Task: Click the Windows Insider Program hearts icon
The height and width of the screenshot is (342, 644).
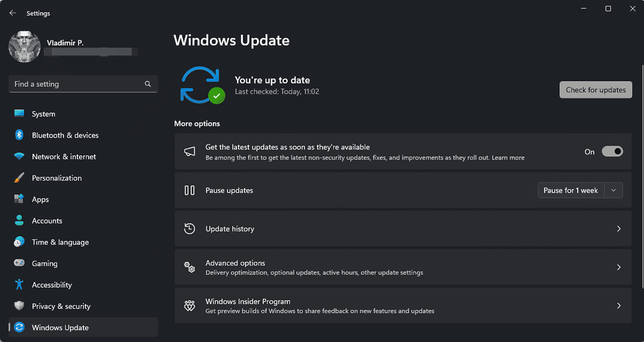Action: click(189, 305)
